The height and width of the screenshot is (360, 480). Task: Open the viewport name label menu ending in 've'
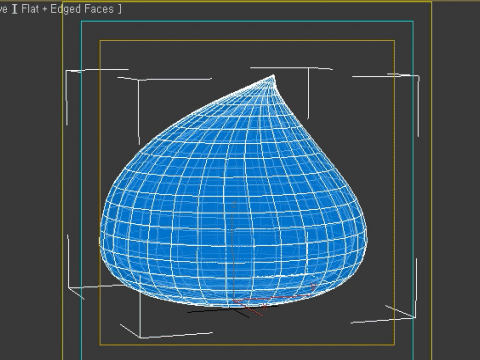click(3, 9)
